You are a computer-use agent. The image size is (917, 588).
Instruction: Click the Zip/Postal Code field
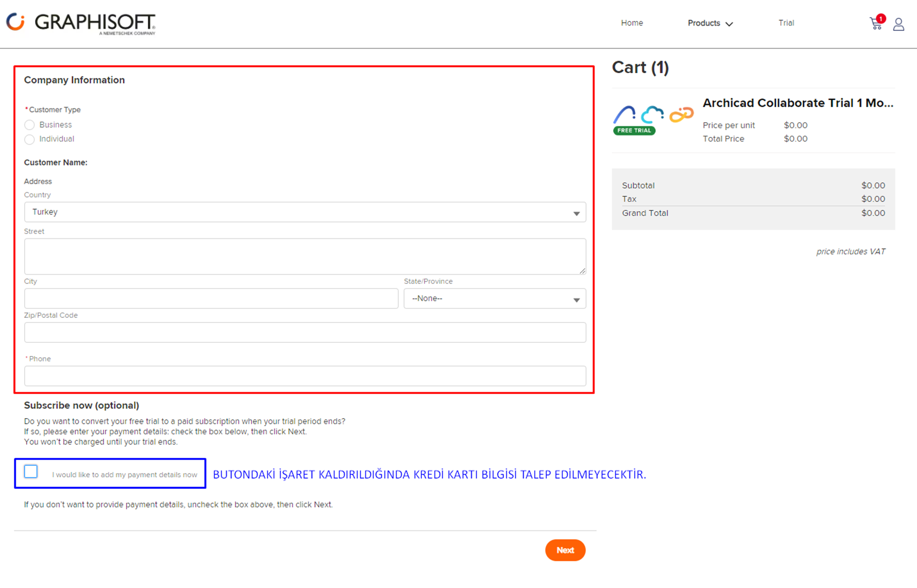(305, 332)
